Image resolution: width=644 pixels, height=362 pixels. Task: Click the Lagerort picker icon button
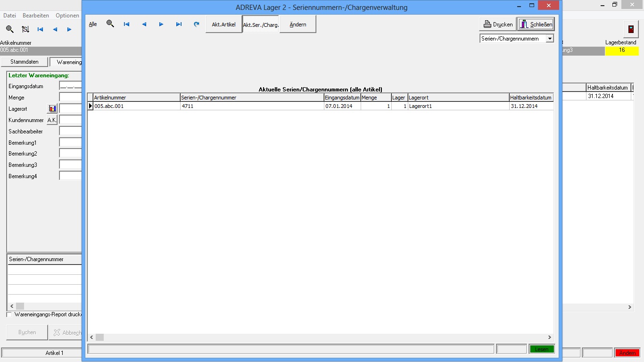pyautogui.click(x=52, y=109)
